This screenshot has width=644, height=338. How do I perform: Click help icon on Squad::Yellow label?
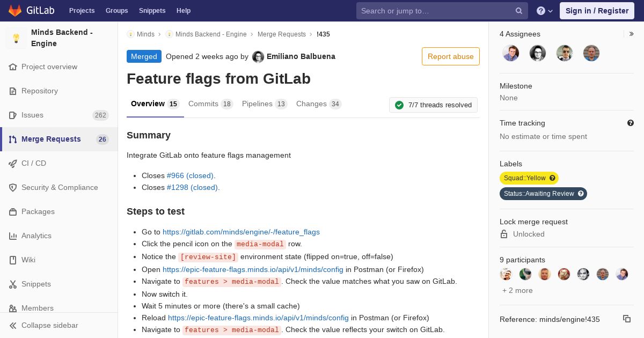pos(552,178)
